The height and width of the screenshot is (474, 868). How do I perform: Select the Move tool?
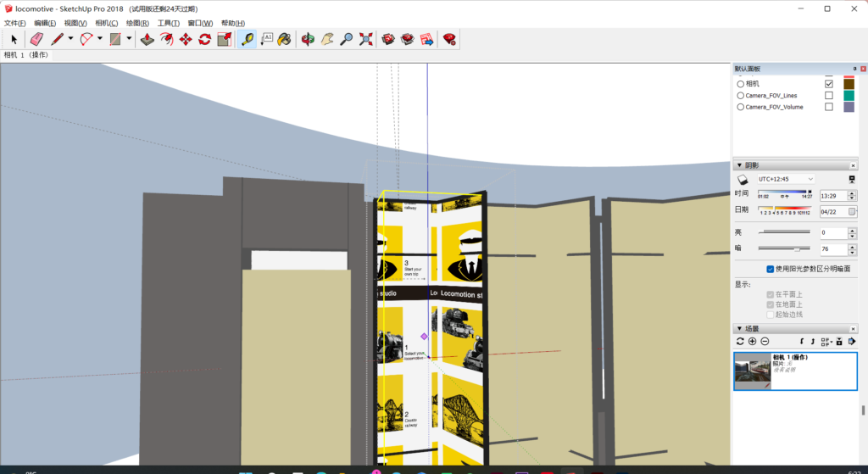pyautogui.click(x=186, y=39)
